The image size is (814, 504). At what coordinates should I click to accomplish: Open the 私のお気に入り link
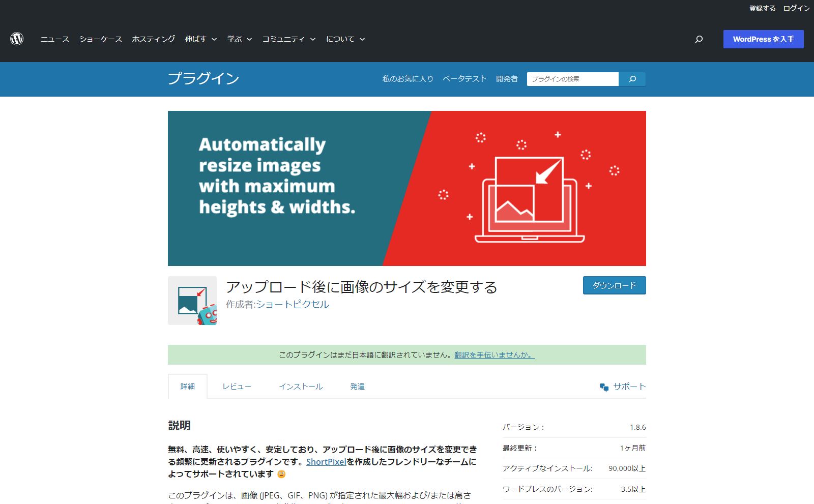coord(408,79)
